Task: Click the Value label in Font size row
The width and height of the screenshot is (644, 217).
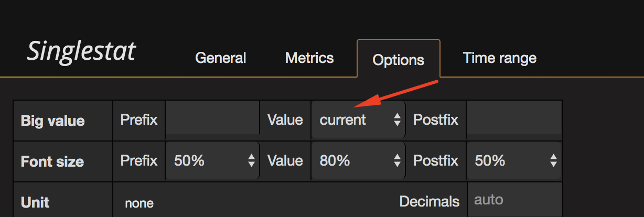Action: pos(285,160)
